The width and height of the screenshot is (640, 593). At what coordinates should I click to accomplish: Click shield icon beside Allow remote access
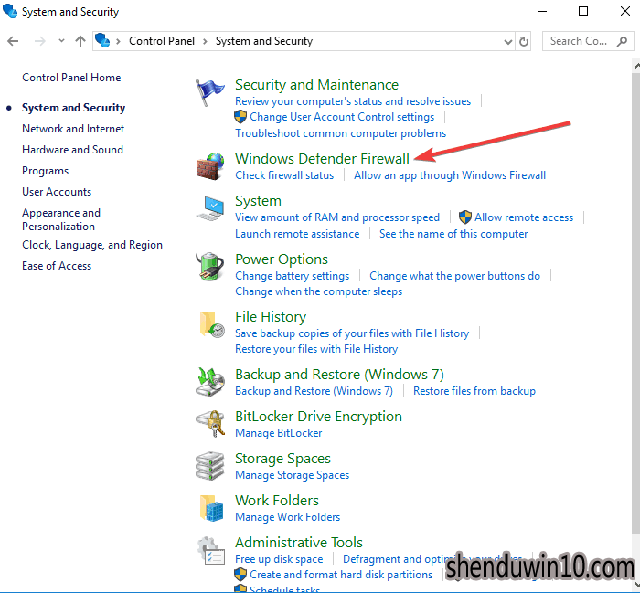click(465, 217)
